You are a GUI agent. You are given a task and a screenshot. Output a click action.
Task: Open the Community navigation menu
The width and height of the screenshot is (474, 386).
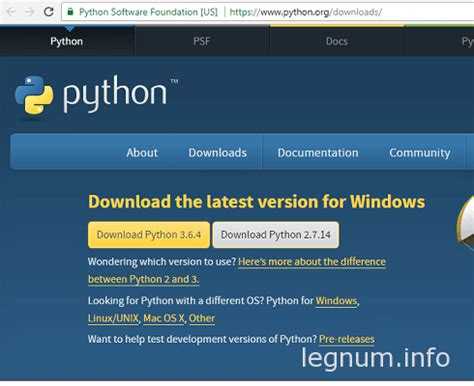(420, 153)
